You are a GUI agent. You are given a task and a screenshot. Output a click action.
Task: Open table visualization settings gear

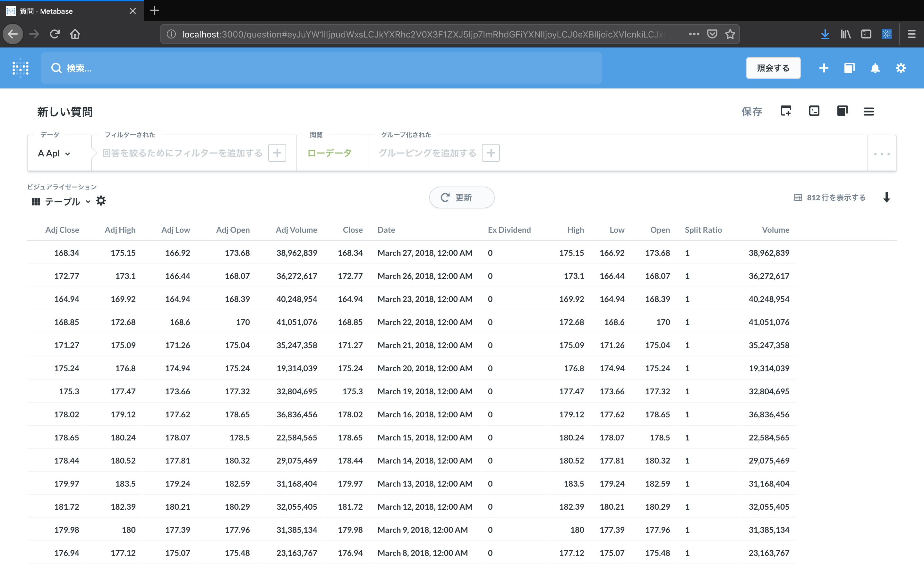101,201
